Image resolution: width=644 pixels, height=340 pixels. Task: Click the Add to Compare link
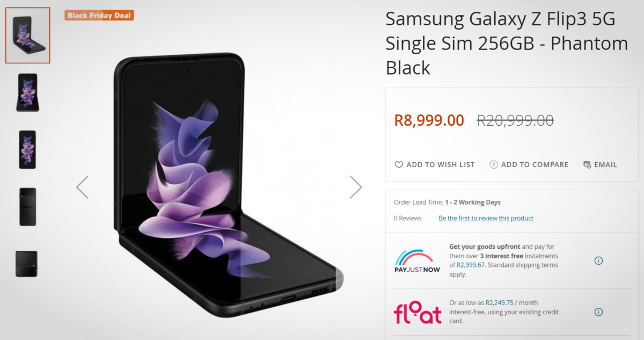click(x=535, y=165)
